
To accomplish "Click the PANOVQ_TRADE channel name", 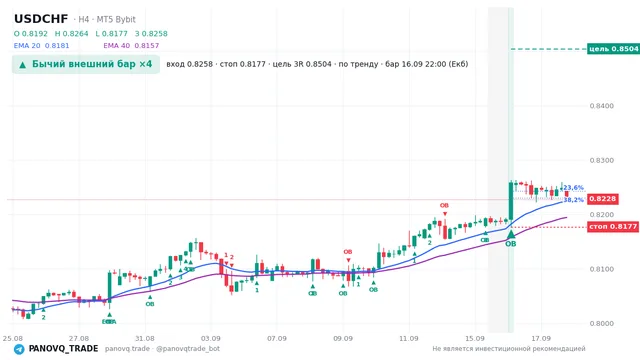I will point(63,349).
